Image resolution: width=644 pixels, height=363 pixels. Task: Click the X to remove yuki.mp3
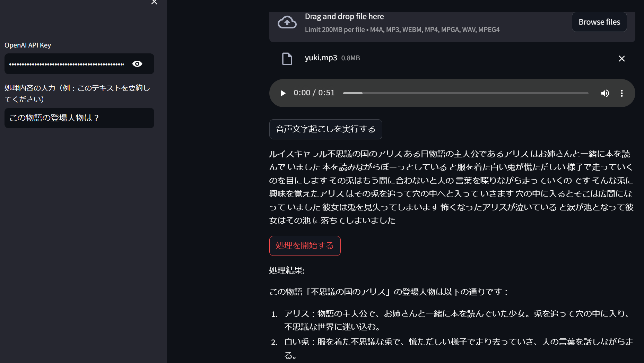[x=621, y=59]
